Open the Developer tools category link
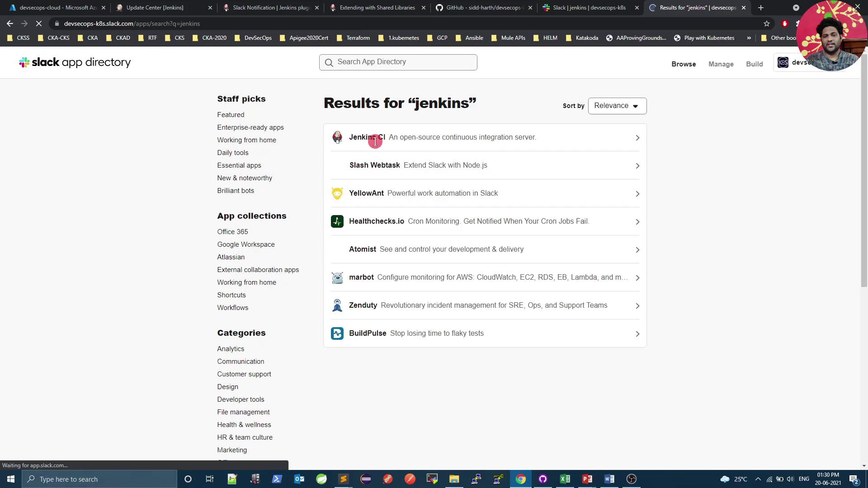 (x=241, y=399)
